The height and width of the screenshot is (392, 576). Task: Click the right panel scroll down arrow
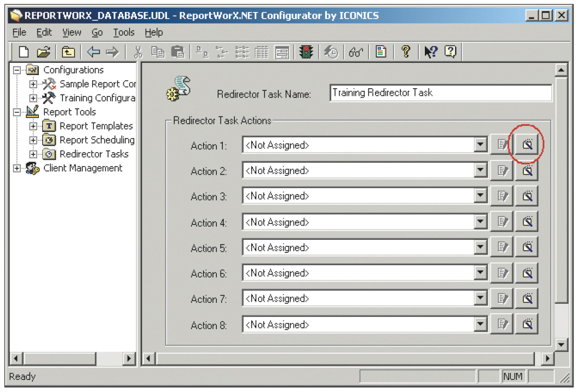tap(561, 344)
